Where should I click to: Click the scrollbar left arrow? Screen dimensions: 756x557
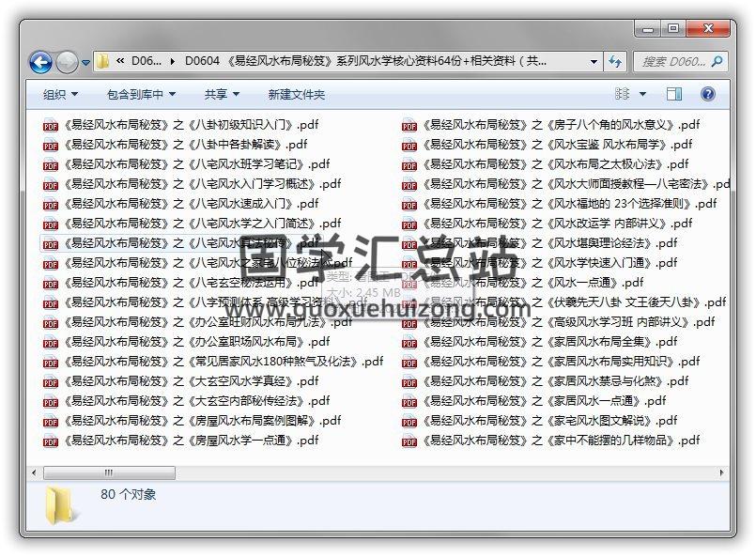[x=34, y=472]
